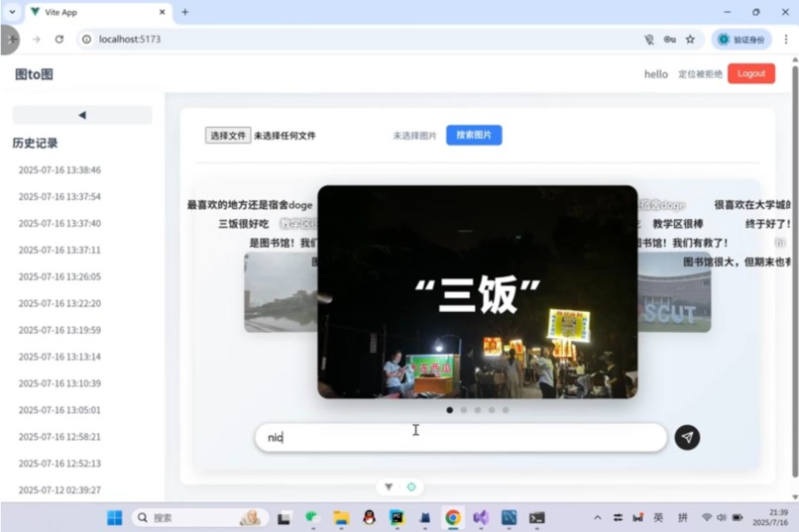
Task: Click the 选择文件 file chooser button
Action: coord(228,136)
